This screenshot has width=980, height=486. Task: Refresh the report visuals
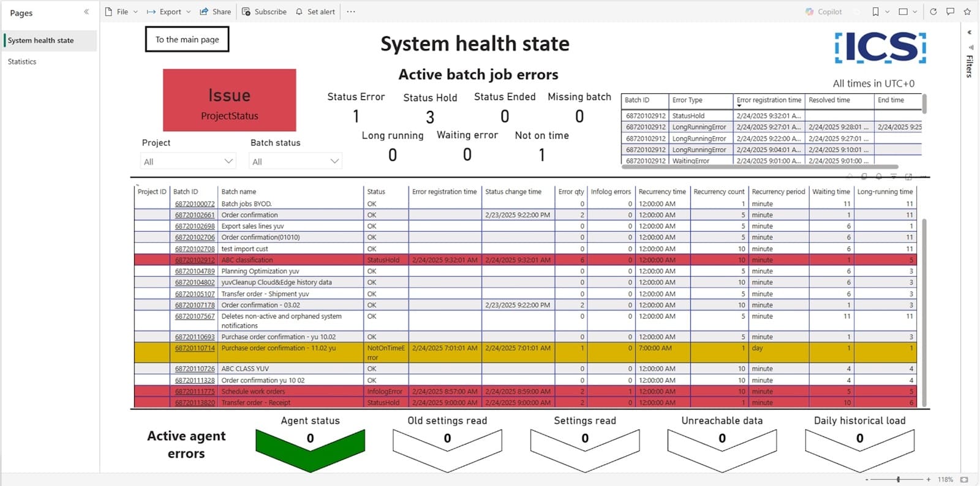click(x=933, y=12)
